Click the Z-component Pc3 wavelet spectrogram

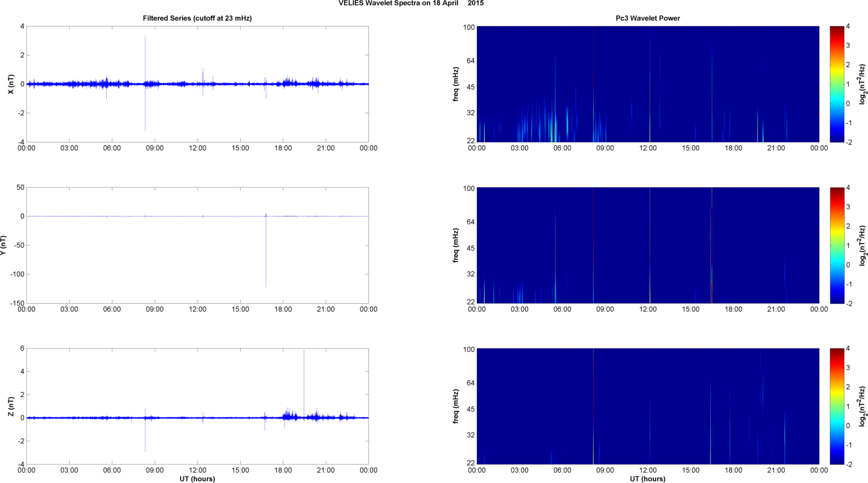point(648,406)
